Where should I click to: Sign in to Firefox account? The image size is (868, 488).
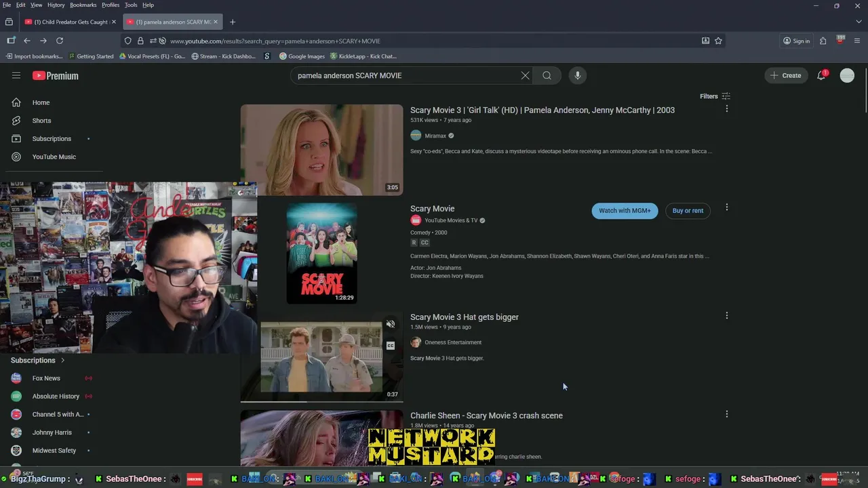tap(796, 41)
